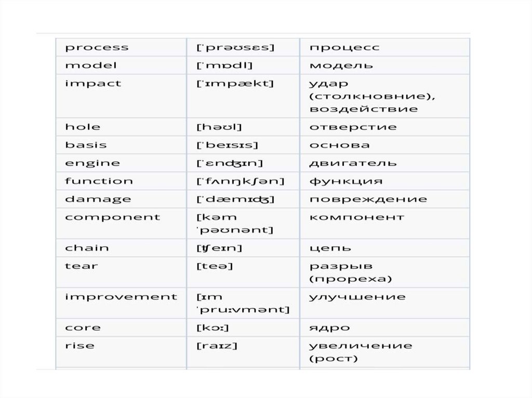The image size is (532, 398).
Task: Select the Russian word "ядро"
Action: [329, 328]
